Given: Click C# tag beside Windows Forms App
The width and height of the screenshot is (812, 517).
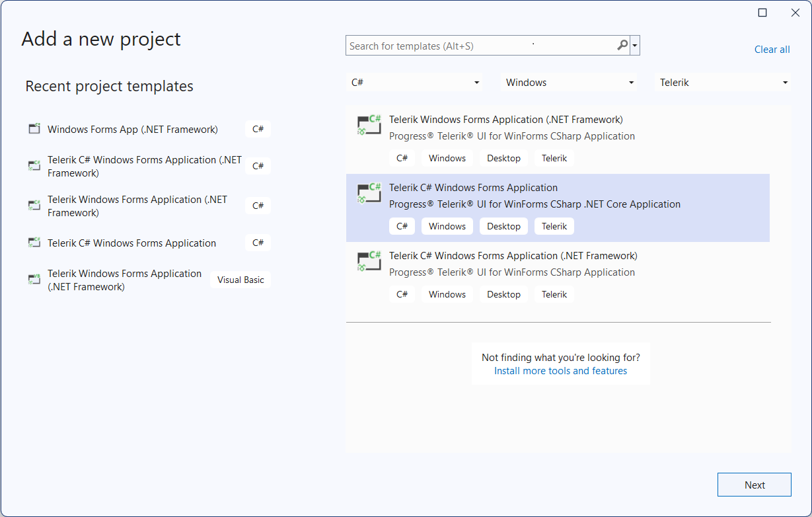Looking at the screenshot, I should tap(258, 129).
